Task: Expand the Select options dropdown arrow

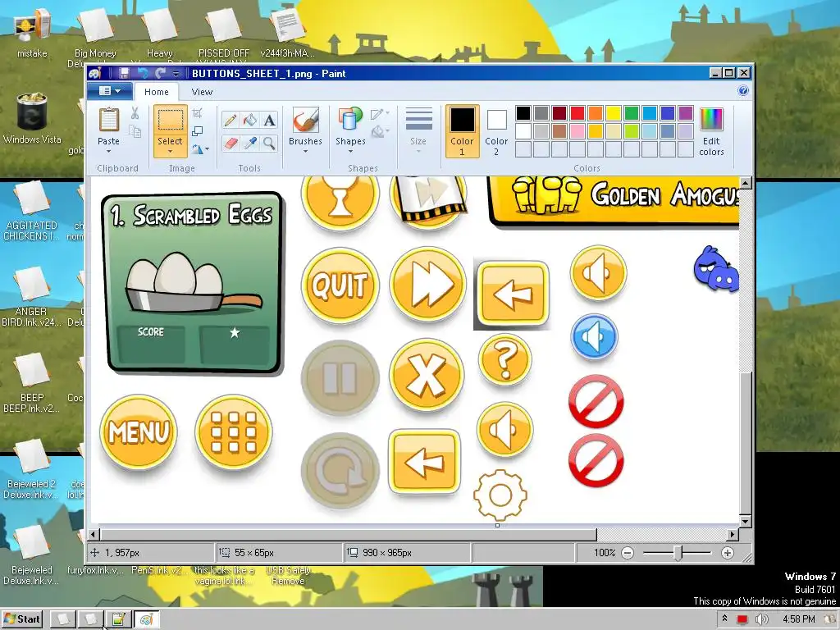Action: pos(170,152)
